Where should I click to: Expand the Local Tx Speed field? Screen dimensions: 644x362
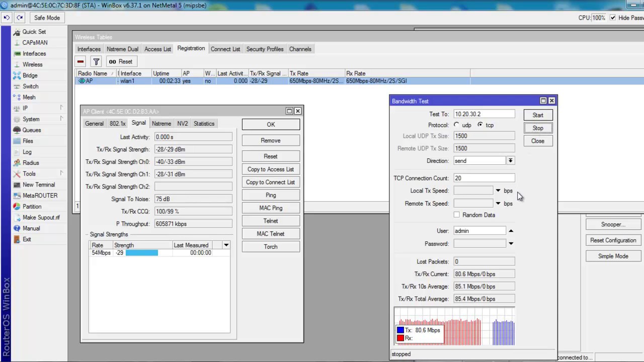pos(498,191)
